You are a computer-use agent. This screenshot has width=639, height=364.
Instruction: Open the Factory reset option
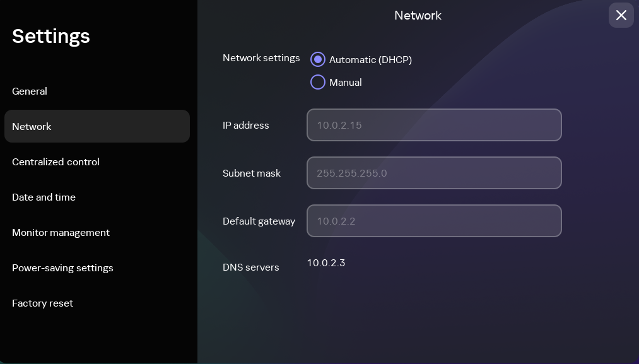42,303
